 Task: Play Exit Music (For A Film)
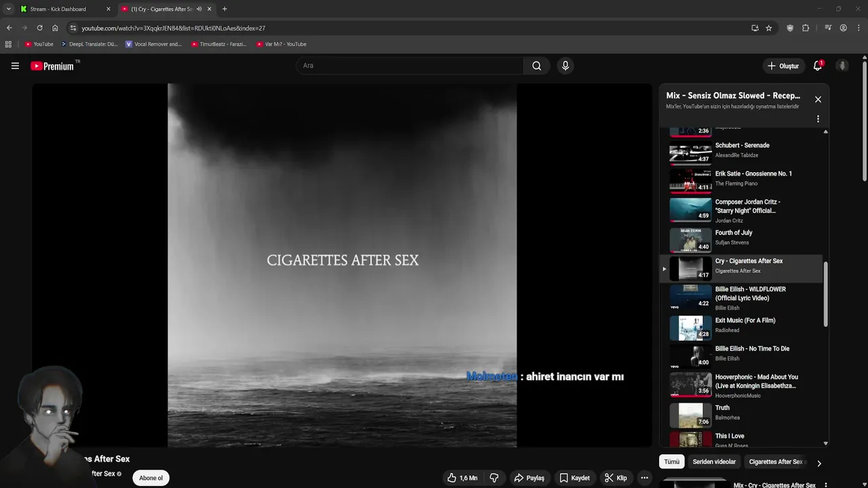(x=741, y=327)
